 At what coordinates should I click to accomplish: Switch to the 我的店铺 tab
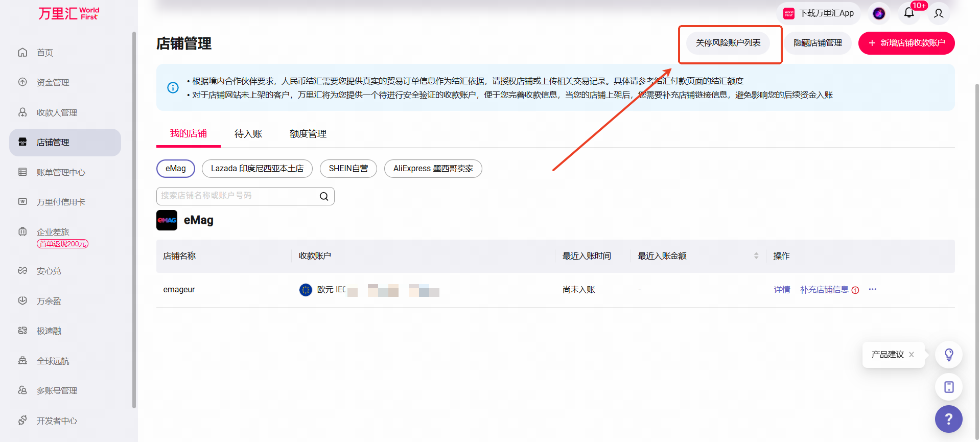click(x=189, y=134)
